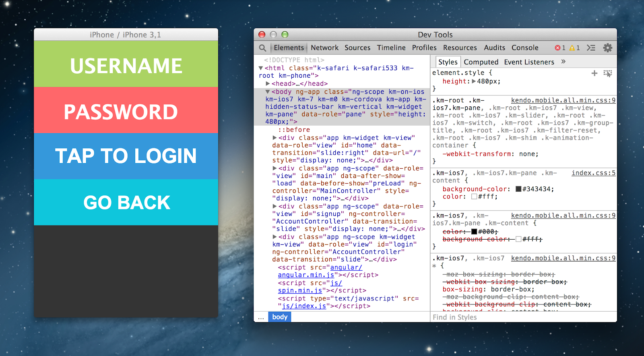Tap the PASSWORD field in iPhone simulator
Viewport: 644px width, 356px height.
(x=126, y=110)
